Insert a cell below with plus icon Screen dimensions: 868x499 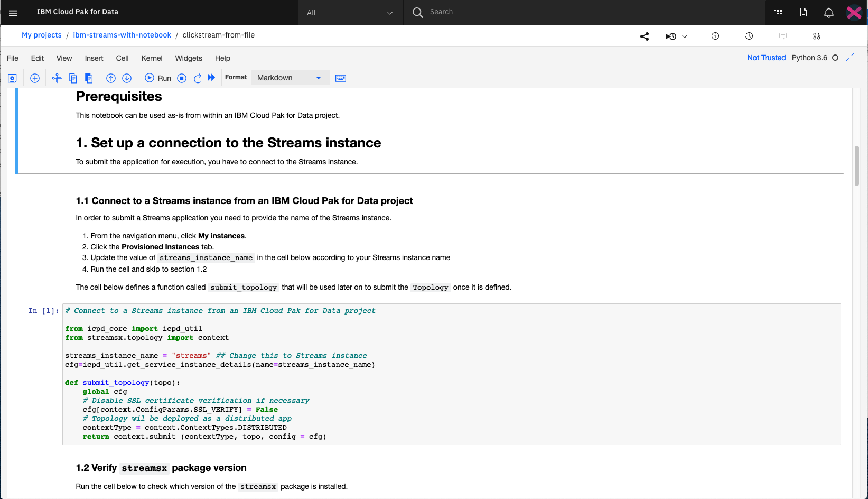35,78
